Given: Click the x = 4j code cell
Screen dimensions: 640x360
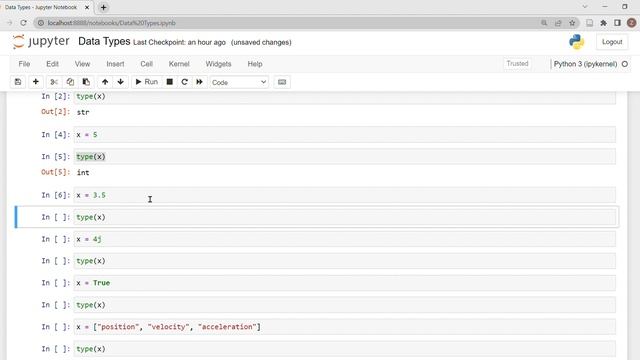Looking at the screenshot, I should pos(344,239).
